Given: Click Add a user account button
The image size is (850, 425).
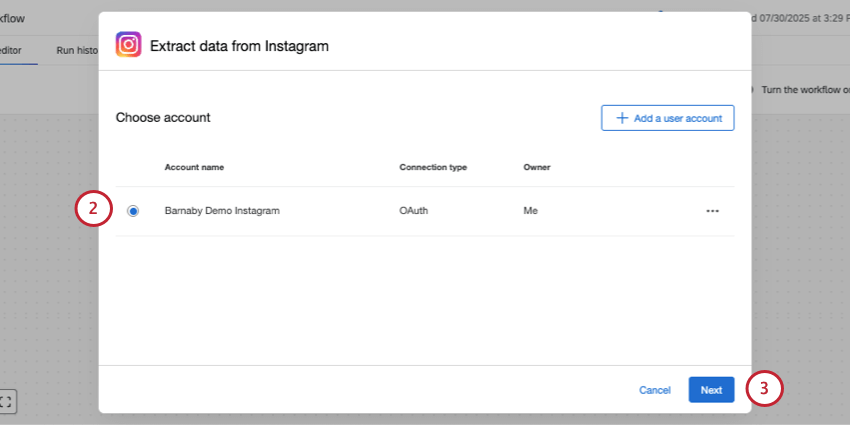Looking at the screenshot, I should click(x=667, y=118).
